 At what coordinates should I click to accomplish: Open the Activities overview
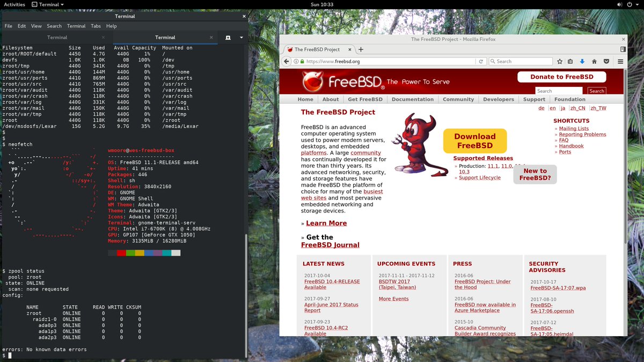tap(14, 4)
